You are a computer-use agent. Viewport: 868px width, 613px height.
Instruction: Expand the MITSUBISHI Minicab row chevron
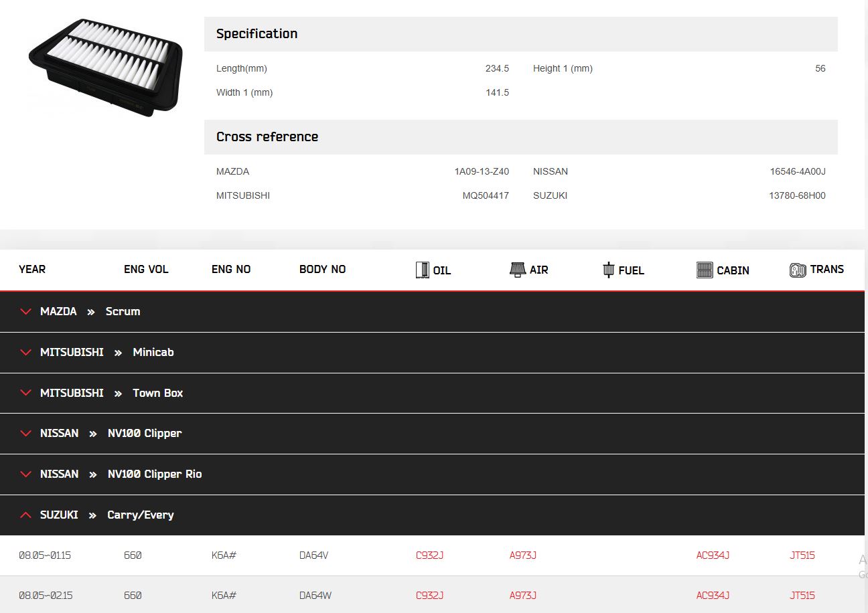[26, 352]
